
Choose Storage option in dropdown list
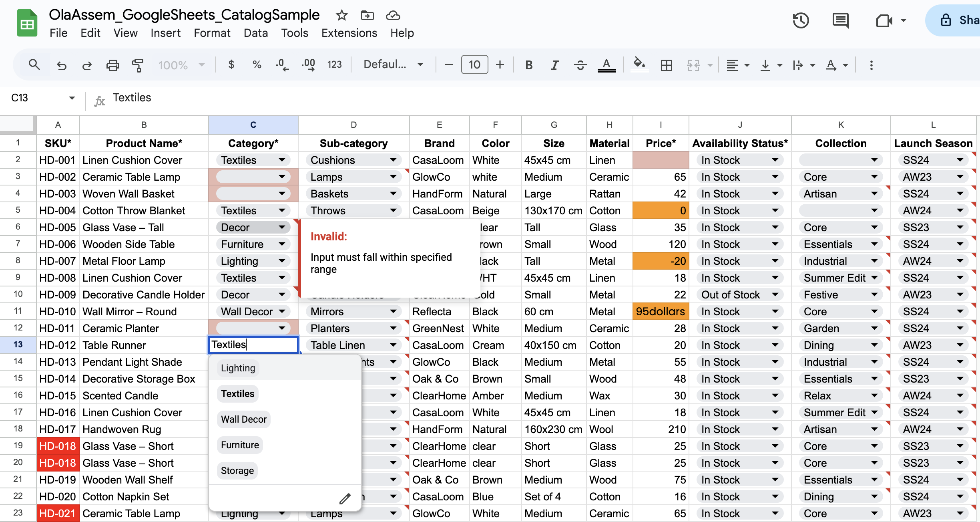pos(237,471)
